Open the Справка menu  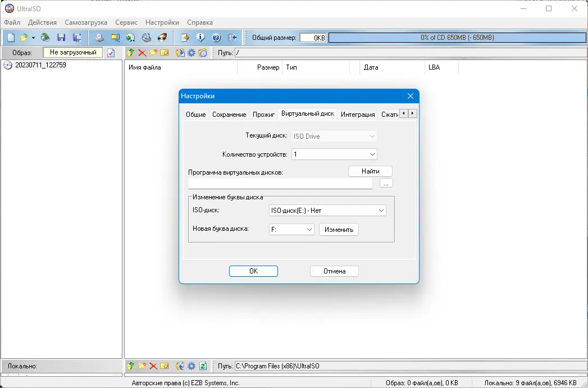coord(200,22)
